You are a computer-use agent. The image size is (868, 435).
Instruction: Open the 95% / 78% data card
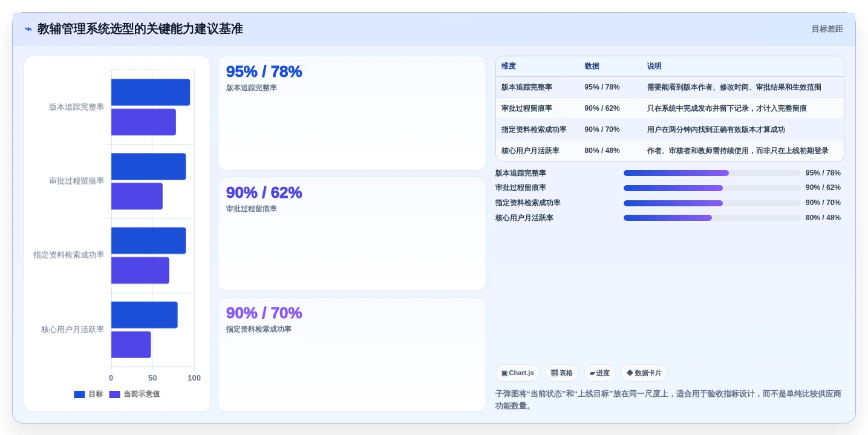coord(352,113)
